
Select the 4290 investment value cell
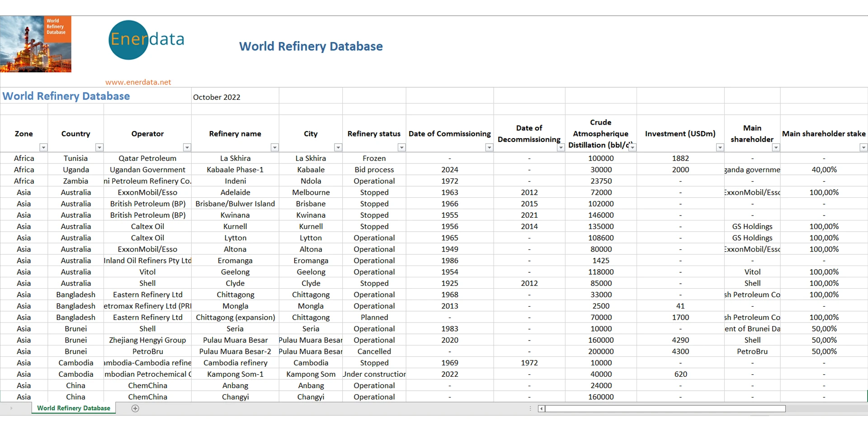680,340
